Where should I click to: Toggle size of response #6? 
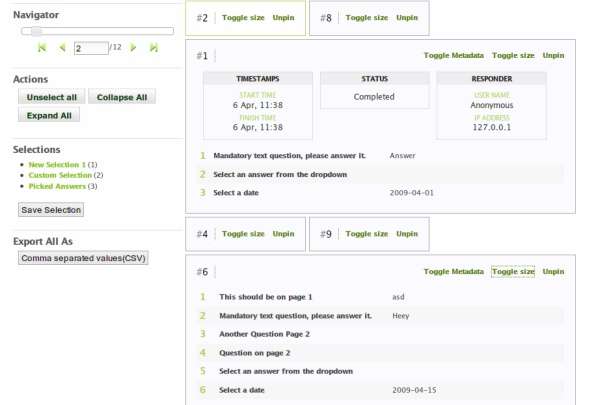(513, 272)
